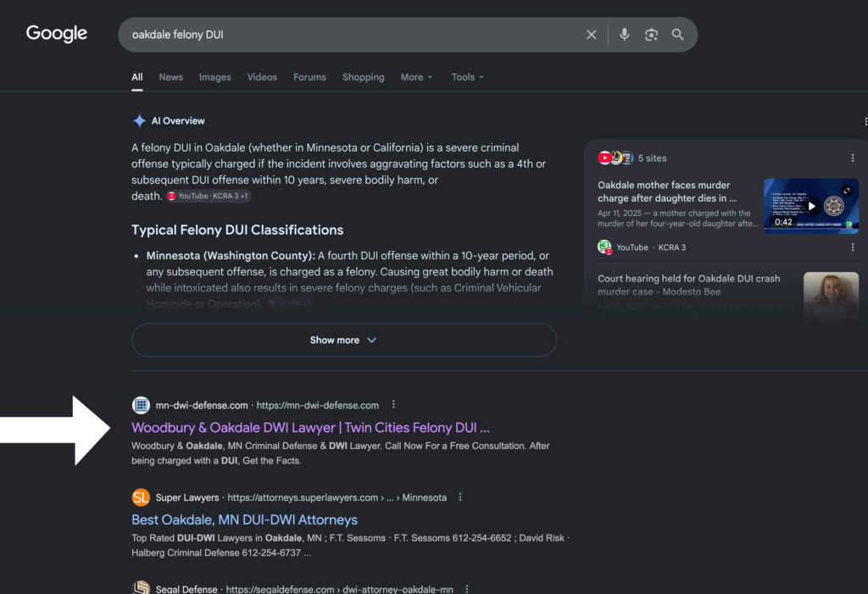Click the YouTube KCRA 3 channel icon
This screenshot has height=594, width=868.
(x=604, y=247)
